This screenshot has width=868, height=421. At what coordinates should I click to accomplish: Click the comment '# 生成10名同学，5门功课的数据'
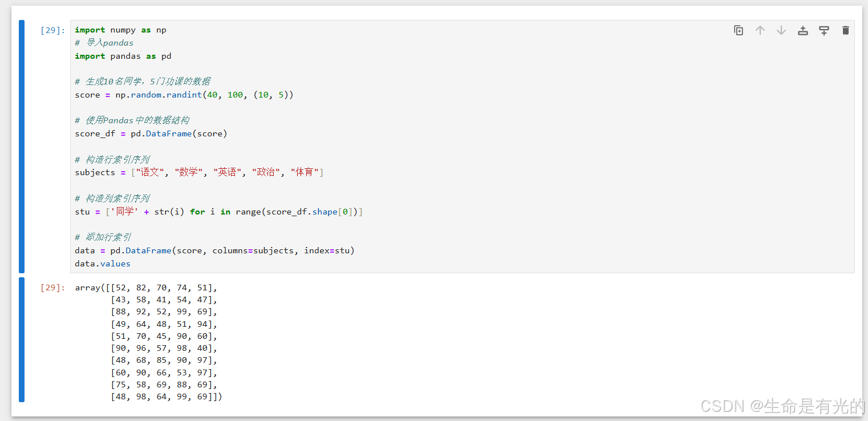tap(143, 82)
